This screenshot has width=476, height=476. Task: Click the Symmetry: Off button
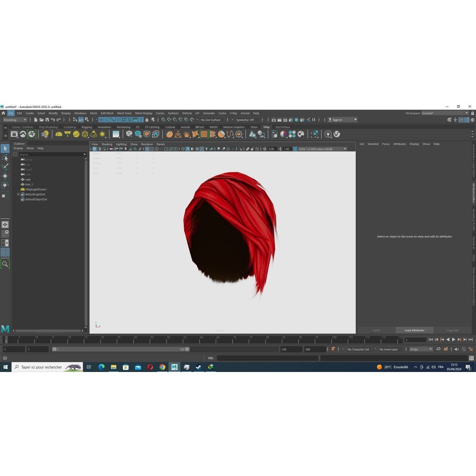coord(247,120)
